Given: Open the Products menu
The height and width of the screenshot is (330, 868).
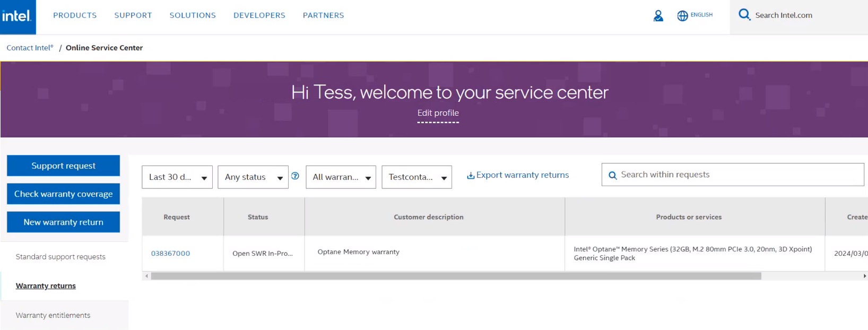Looking at the screenshot, I should (x=75, y=15).
